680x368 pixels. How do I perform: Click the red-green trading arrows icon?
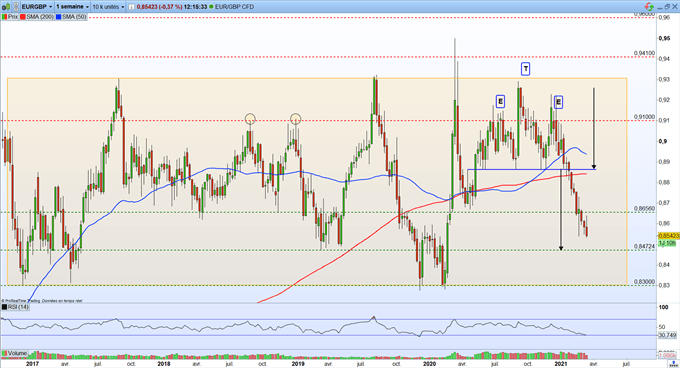click(x=649, y=7)
